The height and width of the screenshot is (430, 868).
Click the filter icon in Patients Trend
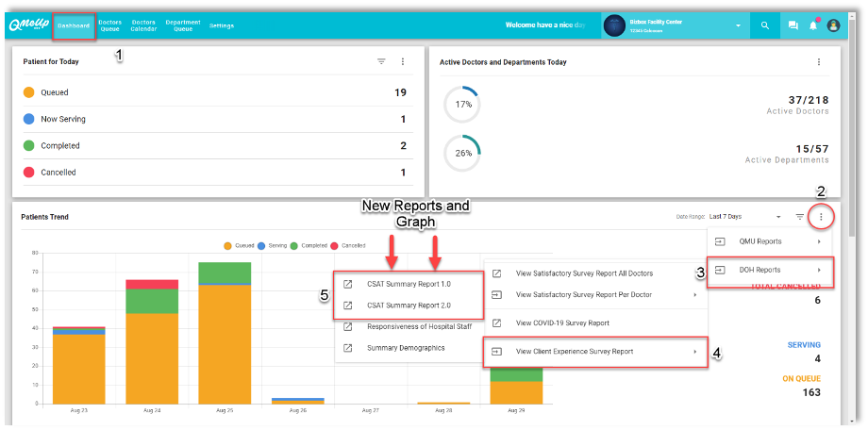coord(800,217)
